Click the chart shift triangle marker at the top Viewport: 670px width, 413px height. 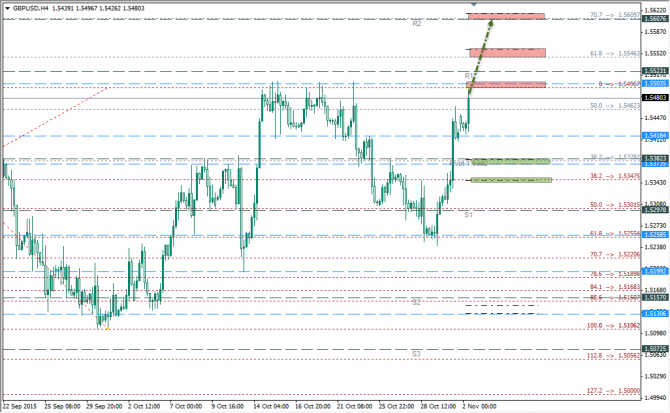tap(473, 4)
